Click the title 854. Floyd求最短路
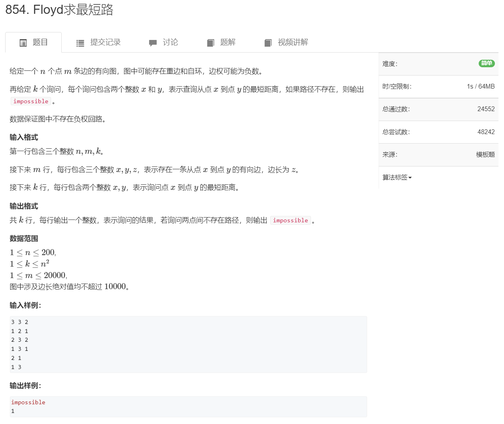 [x=59, y=9]
